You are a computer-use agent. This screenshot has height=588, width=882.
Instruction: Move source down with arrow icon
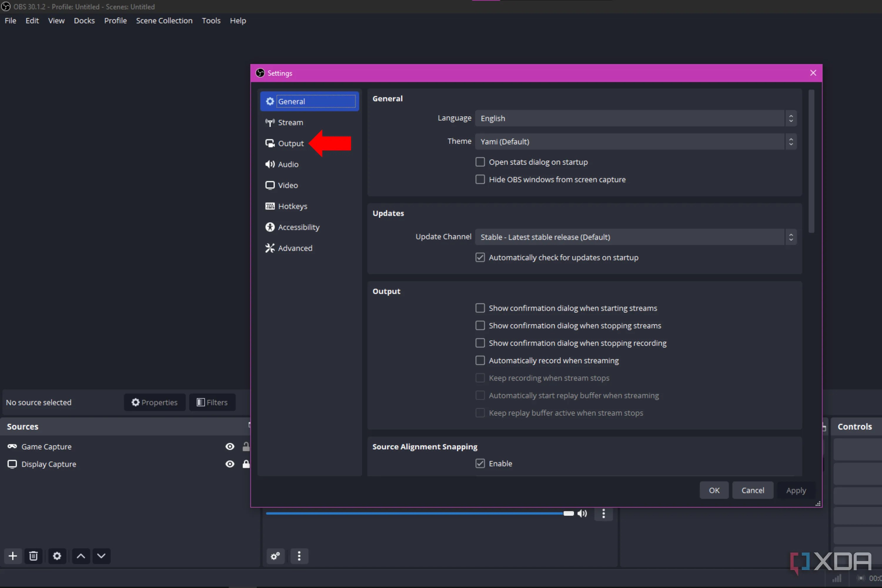point(101,556)
